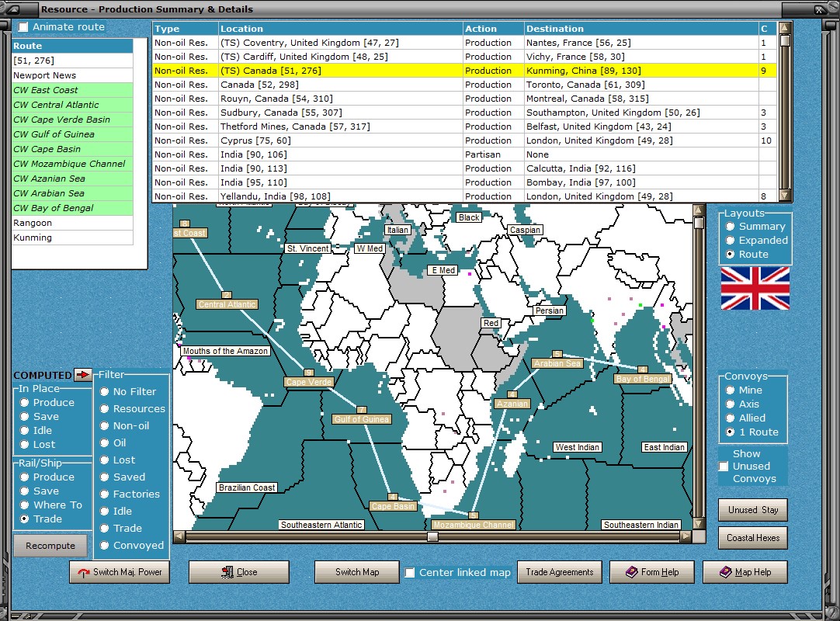Click the Azanian convoy marker on map
The width and height of the screenshot is (840, 621).
tap(512, 404)
